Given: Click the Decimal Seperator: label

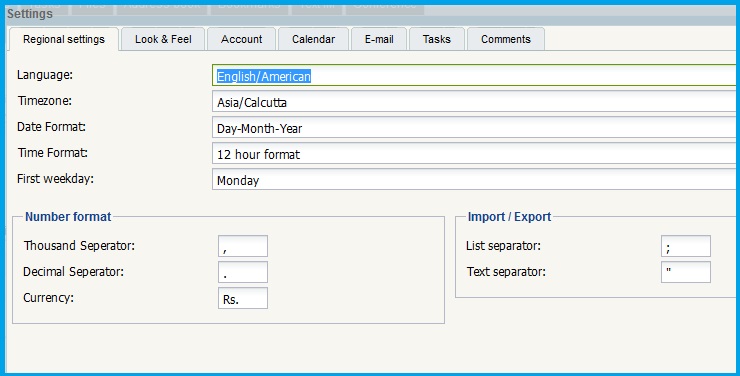Looking at the screenshot, I should click(73, 272).
